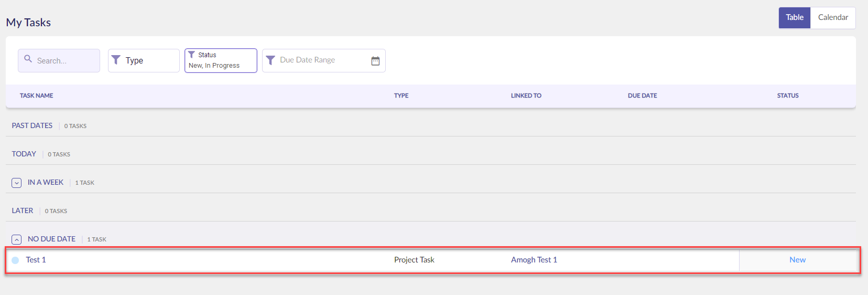
Task: Sort by the Due Date column header
Action: coord(642,96)
